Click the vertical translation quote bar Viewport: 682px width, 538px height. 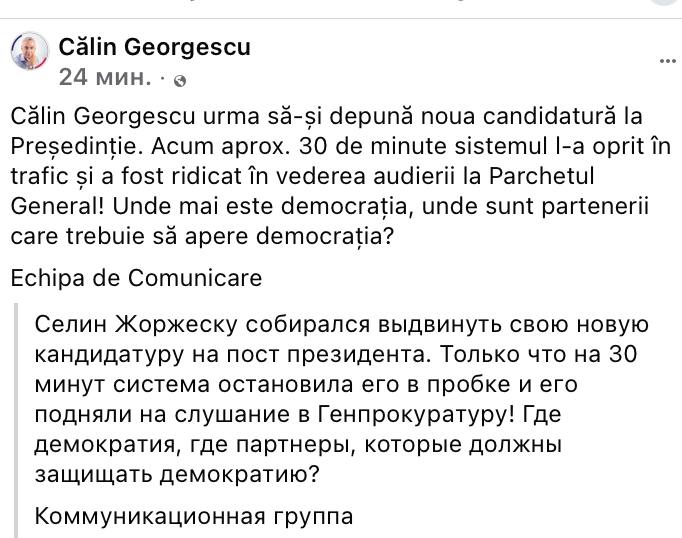(17, 422)
